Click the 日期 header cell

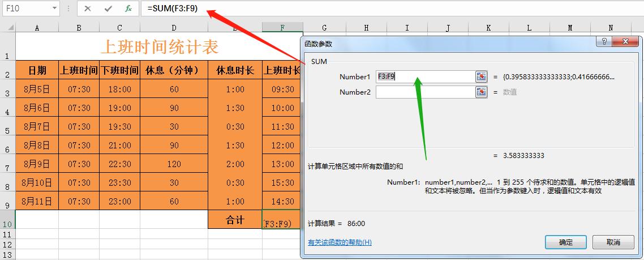click(37, 70)
